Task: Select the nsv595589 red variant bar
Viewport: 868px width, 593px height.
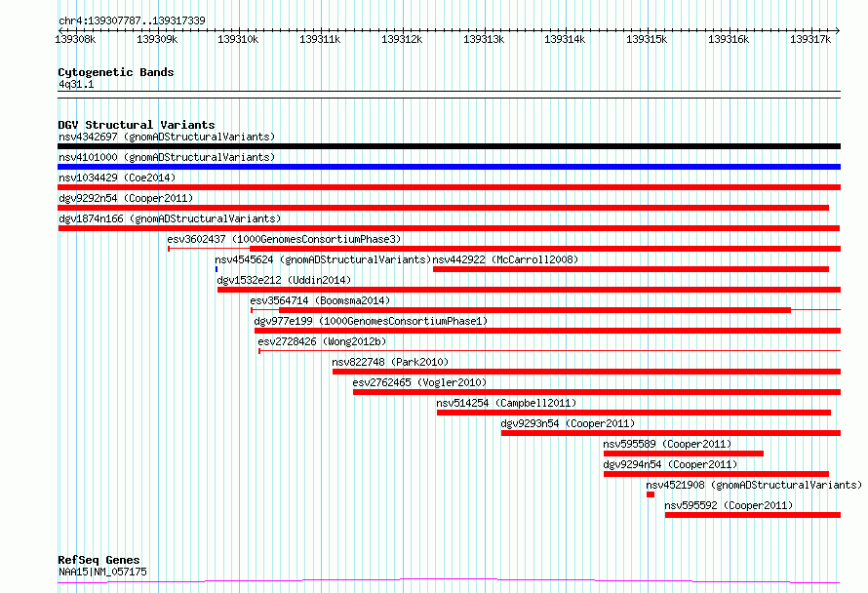Action: 684,454
